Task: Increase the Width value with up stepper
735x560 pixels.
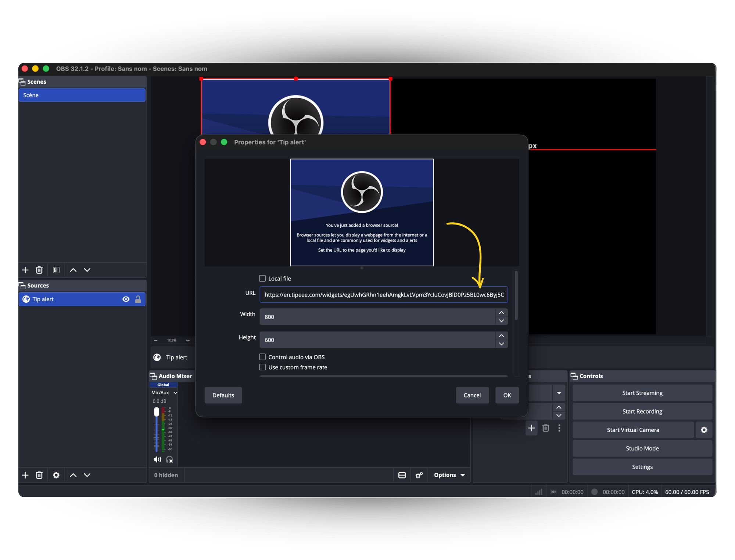Action: click(x=502, y=313)
